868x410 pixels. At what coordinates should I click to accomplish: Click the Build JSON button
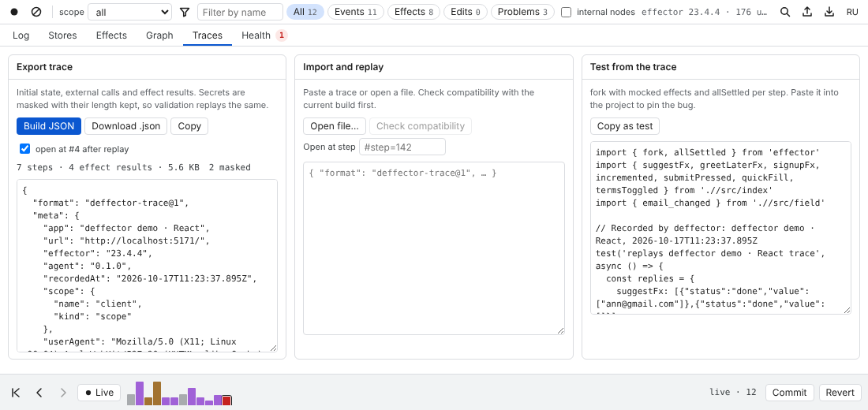[x=49, y=126]
